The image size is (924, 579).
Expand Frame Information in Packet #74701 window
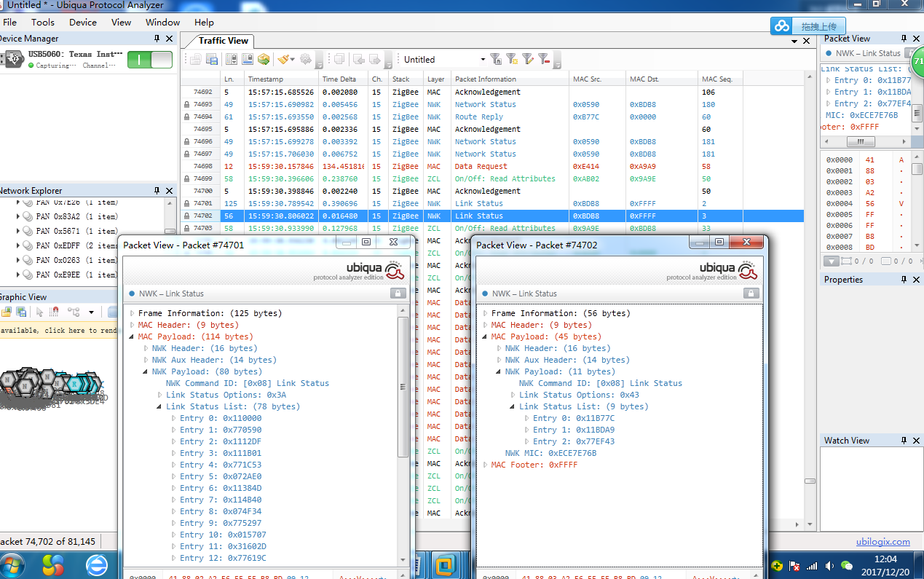[x=133, y=313]
